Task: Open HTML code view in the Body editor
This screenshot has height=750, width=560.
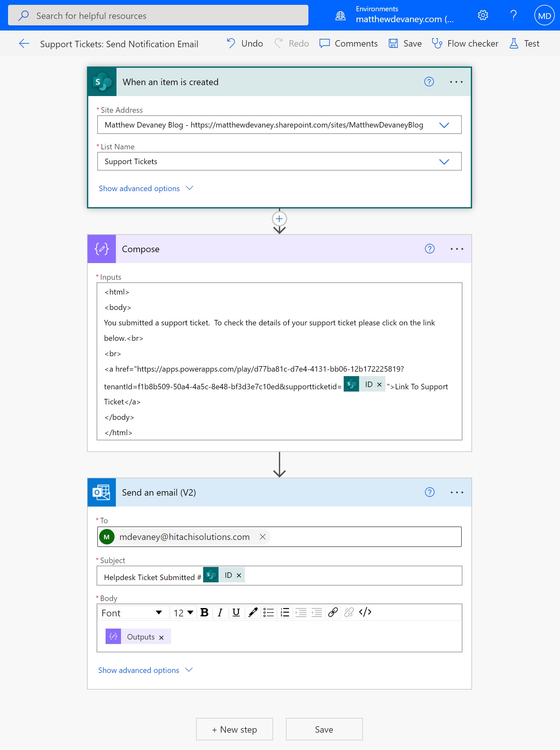Action: tap(365, 612)
